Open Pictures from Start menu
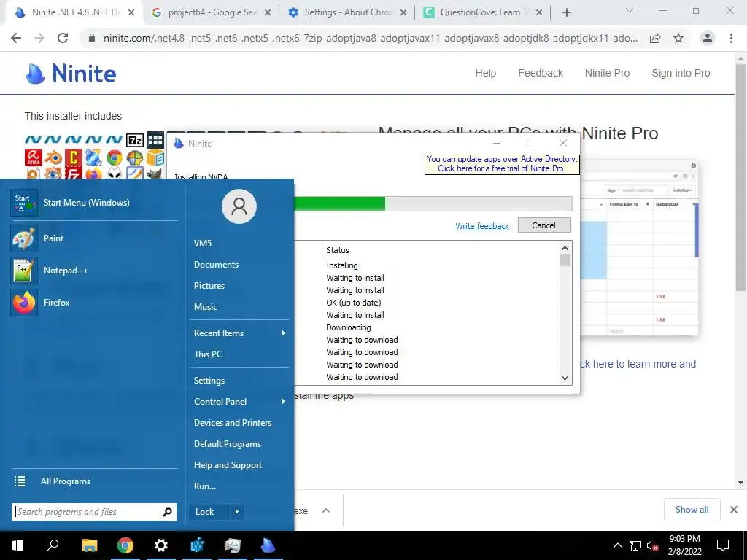The width and height of the screenshot is (747, 560). (x=209, y=285)
